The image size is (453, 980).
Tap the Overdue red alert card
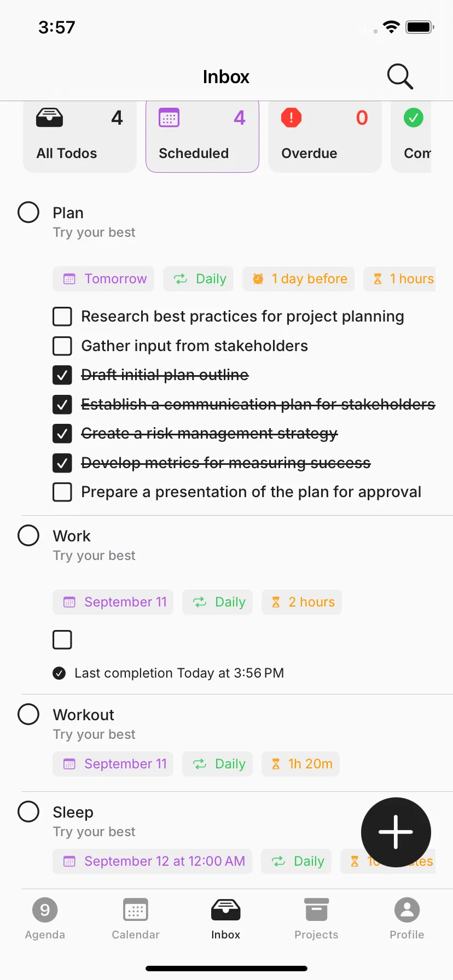click(325, 137)
